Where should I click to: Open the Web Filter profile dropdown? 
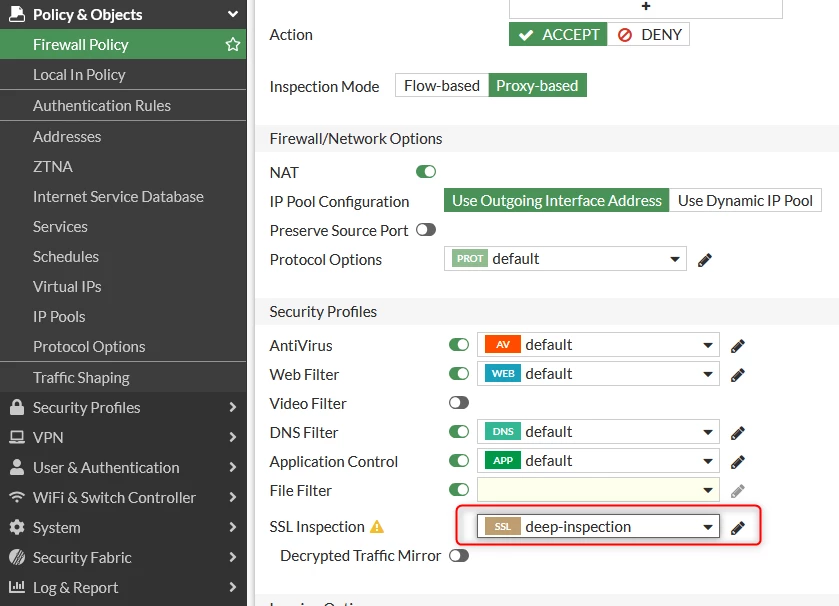click(598, 374)
